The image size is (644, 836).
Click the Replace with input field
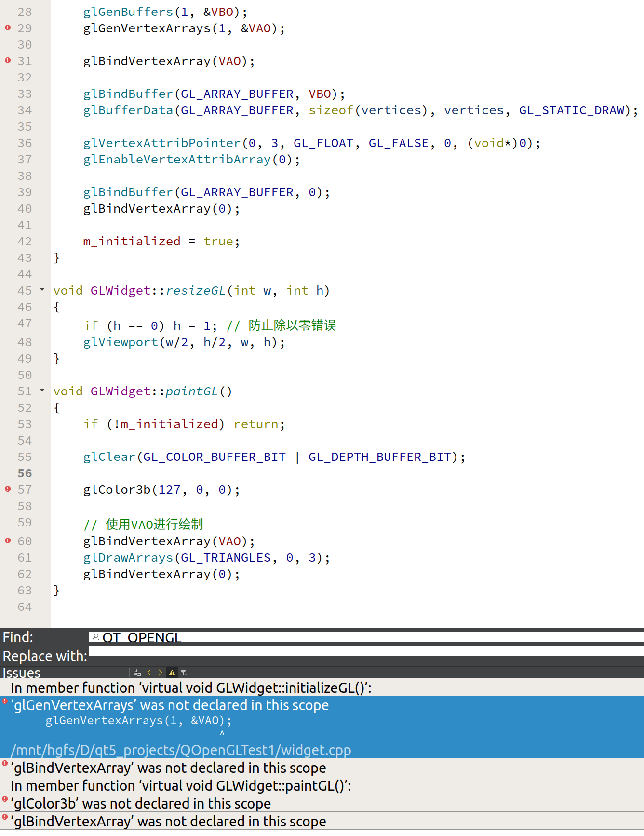366,651
